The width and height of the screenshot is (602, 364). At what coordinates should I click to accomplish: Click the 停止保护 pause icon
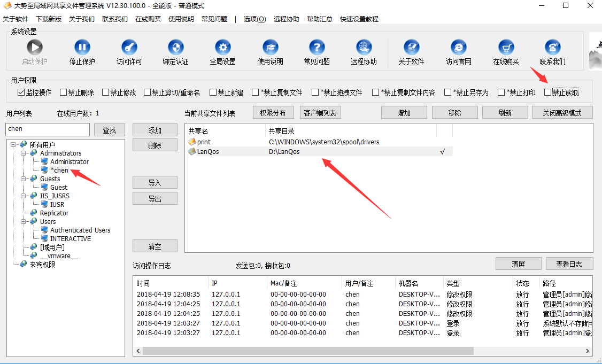82,48
